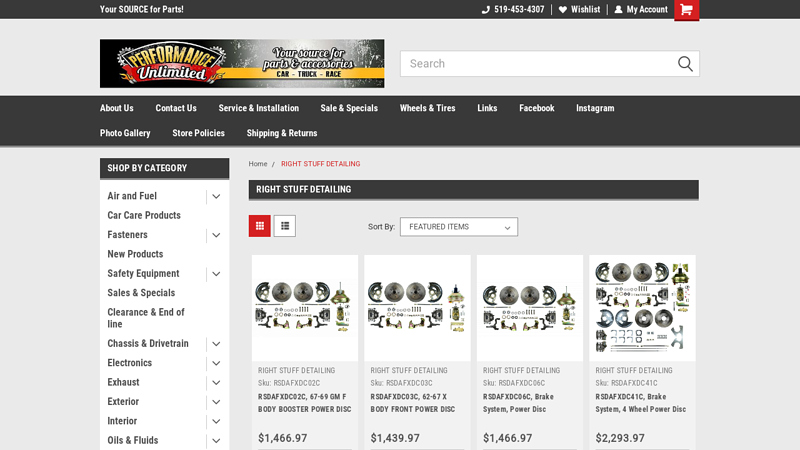Viewport: 800px width, 450px height.
Task: Click the Search input field
Action: pyautogui.click(x=538, y=64)
